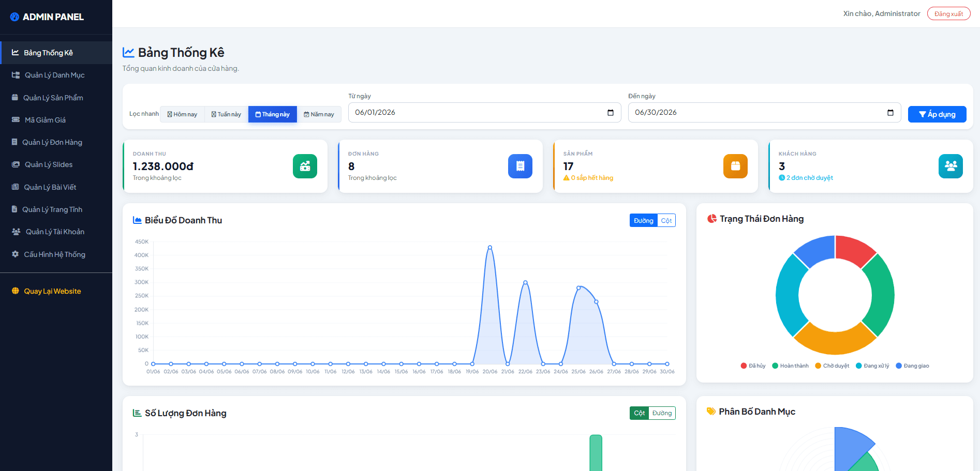Click the red Đã hủy donut segment

click(854, 249)
